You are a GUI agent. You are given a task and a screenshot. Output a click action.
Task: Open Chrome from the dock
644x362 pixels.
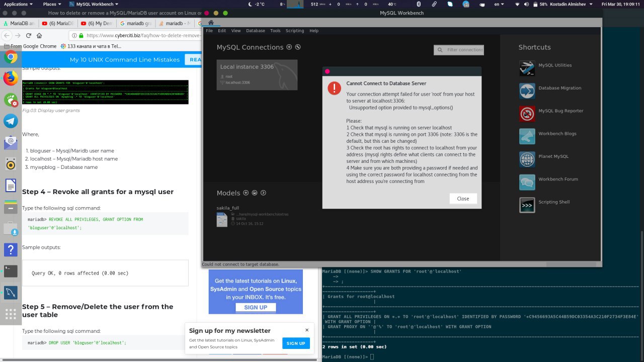coord(11,57)
